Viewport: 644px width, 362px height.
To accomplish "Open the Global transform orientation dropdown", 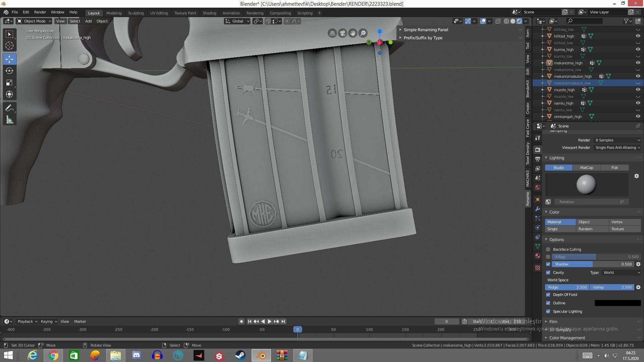I will (x=237, y=21).
